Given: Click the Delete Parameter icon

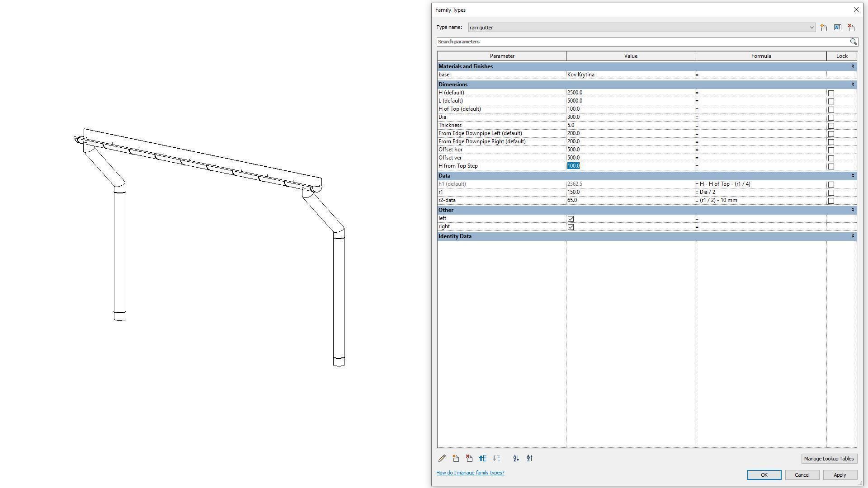Looking at the screenshot, I should [469, 458].
